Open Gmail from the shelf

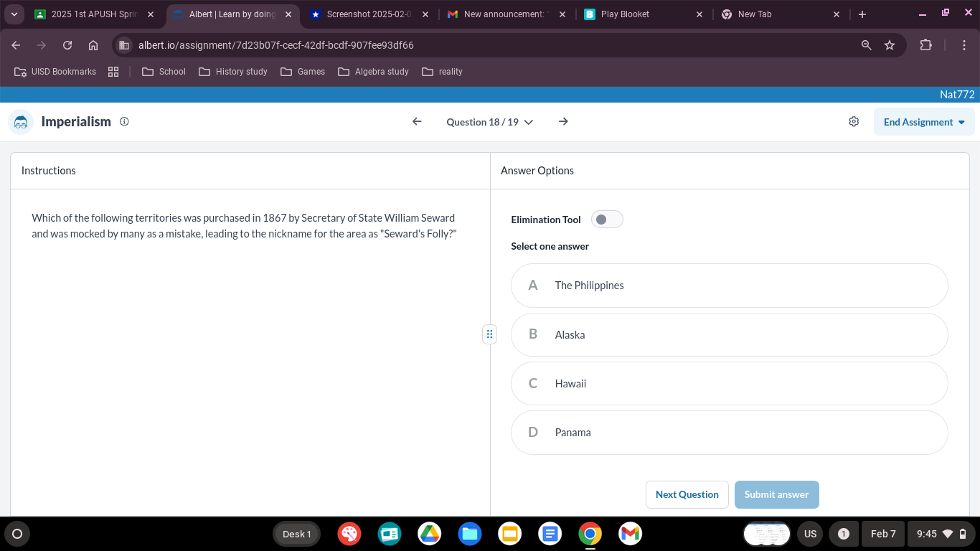(631, 533)
